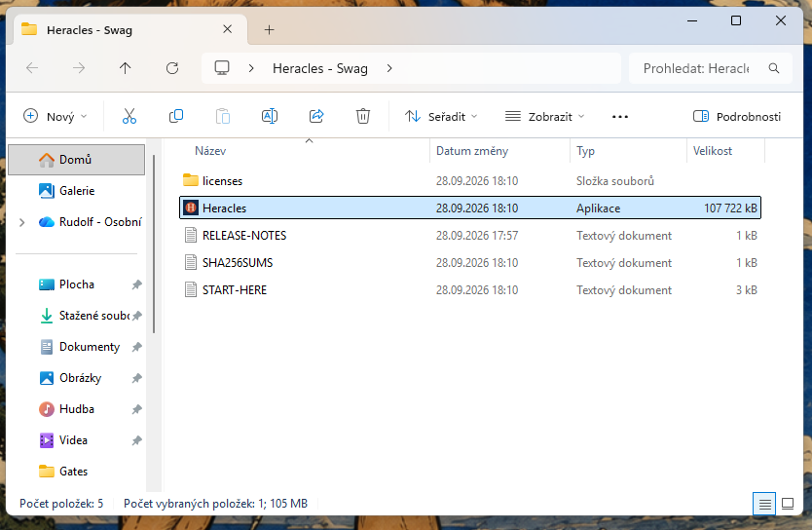Click the navigation pane scrollbar
The image size is (812, 530).
point(154,244)
